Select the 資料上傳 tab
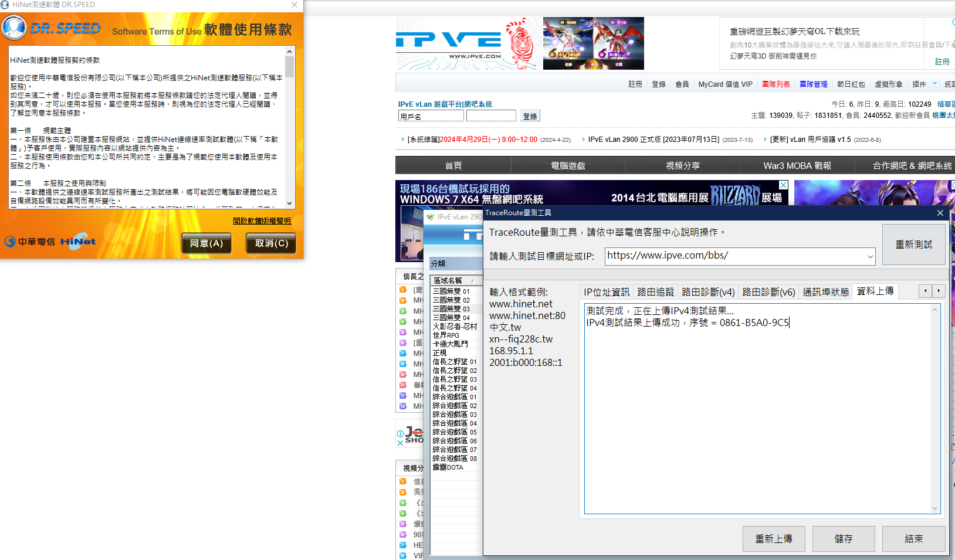The image size is (955, 560). tap(875, 291)
